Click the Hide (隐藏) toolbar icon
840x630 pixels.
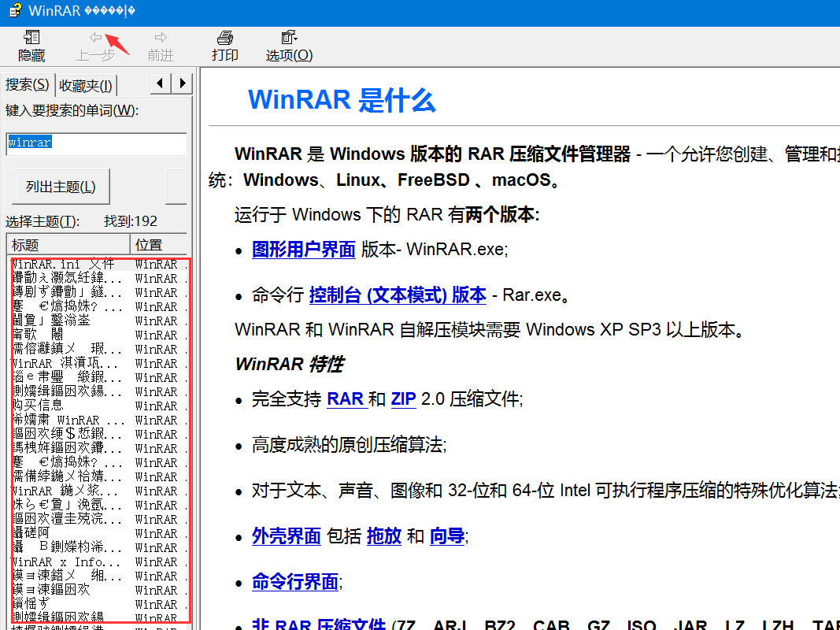31,46
